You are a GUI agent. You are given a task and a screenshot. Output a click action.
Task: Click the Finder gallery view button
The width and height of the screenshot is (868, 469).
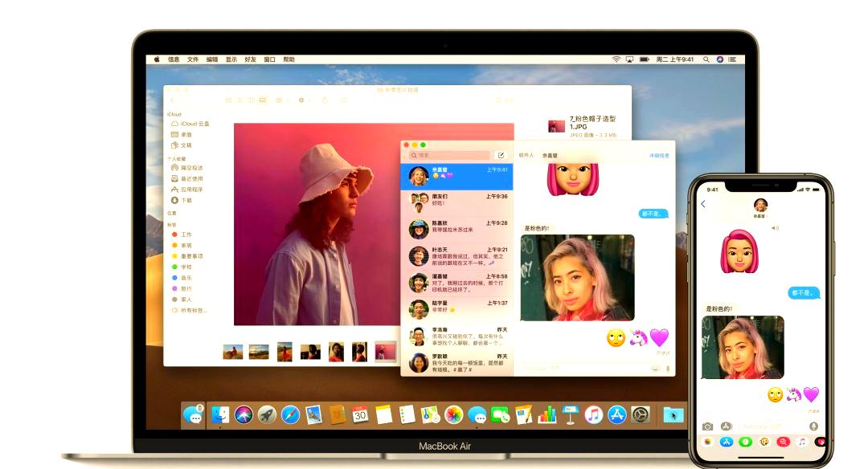[x=262, y=100]
